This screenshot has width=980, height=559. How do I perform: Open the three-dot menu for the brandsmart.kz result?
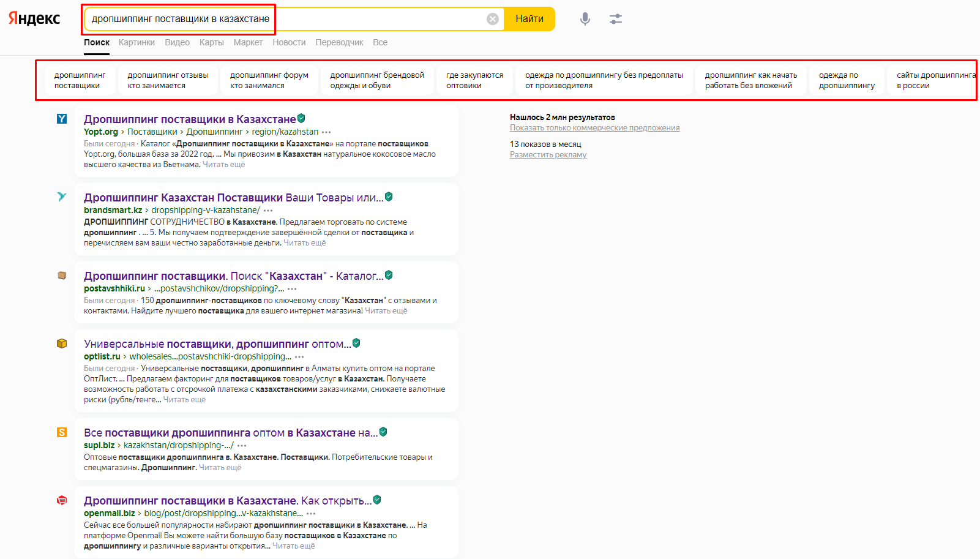click(x=268, y=211)
